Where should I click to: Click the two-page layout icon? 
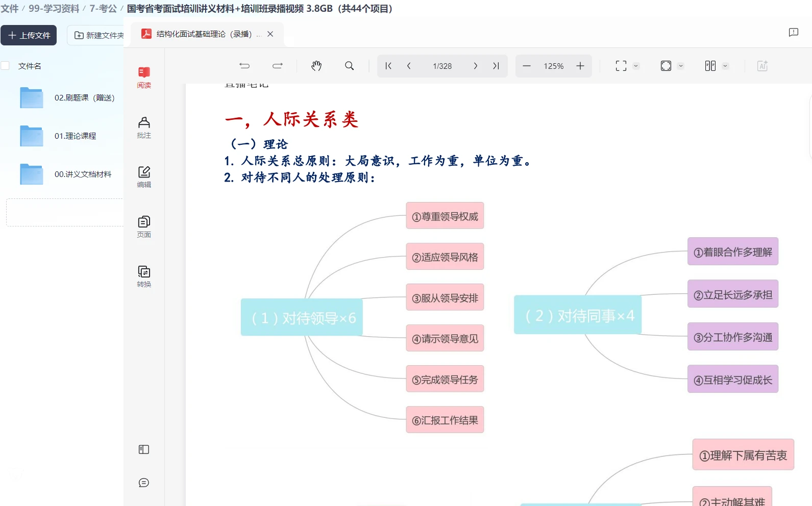(x=710, y=66)
